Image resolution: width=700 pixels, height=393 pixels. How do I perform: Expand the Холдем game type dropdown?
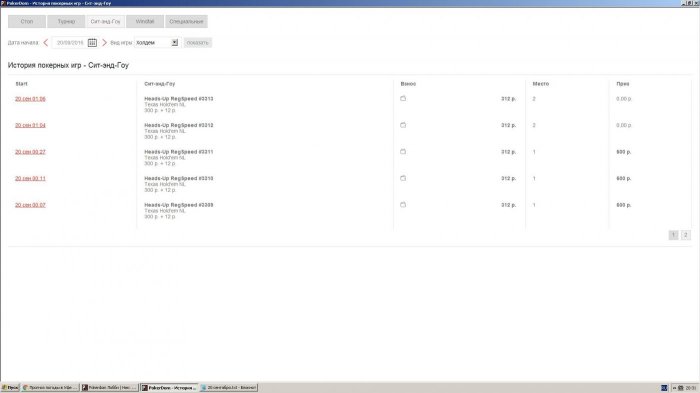point(175,42)
